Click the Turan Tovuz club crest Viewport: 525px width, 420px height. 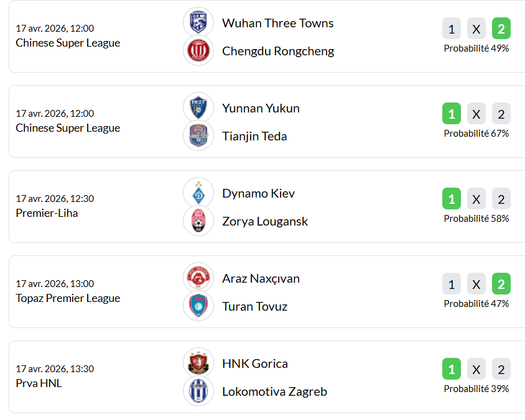click(x=198, y=306)
